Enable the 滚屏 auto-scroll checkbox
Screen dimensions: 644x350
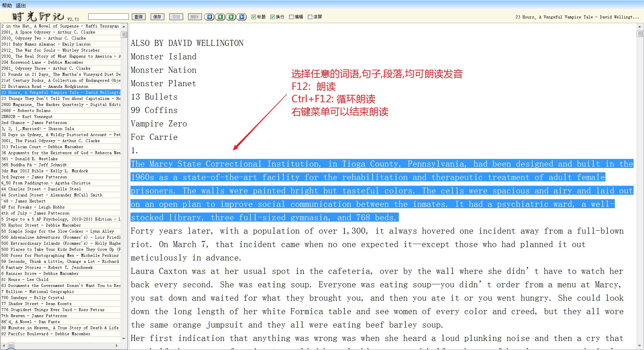tap(310, 17)
